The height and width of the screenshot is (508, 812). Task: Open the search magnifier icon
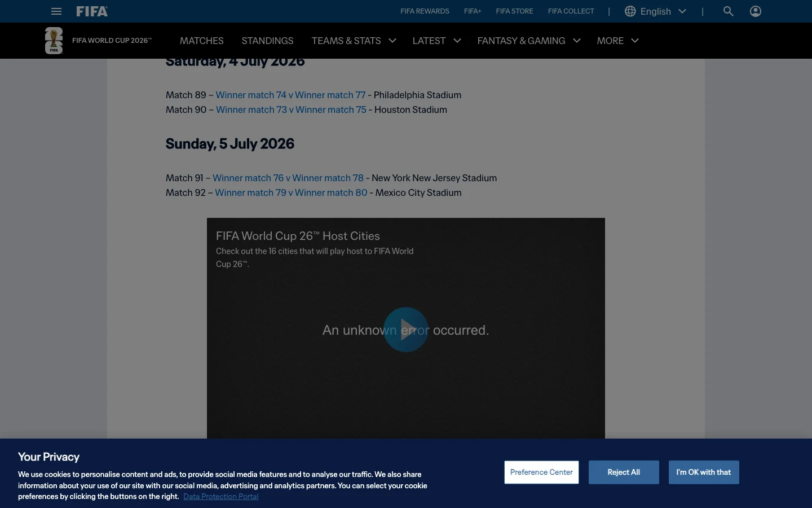coord(729,11)
